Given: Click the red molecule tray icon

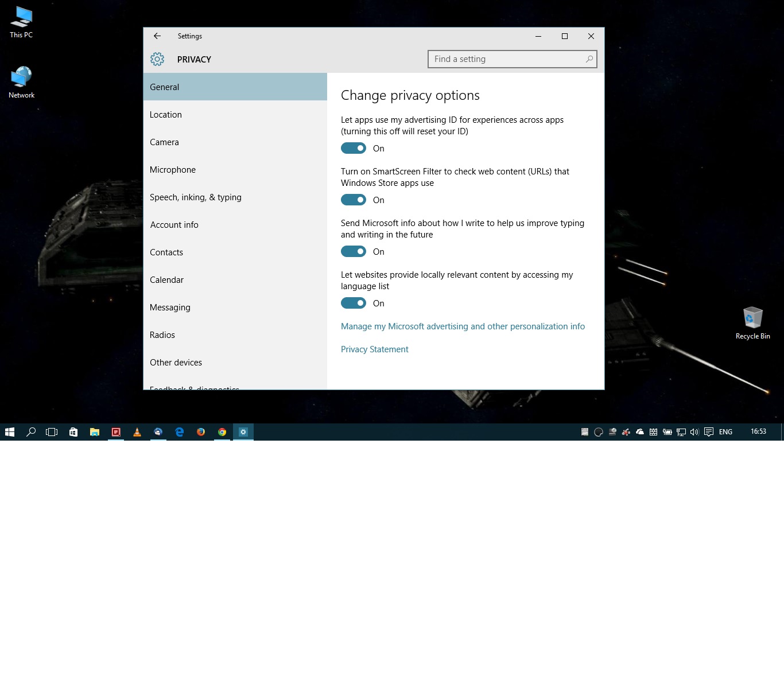Looking at the screenshot, I should (x=626, y=432).
